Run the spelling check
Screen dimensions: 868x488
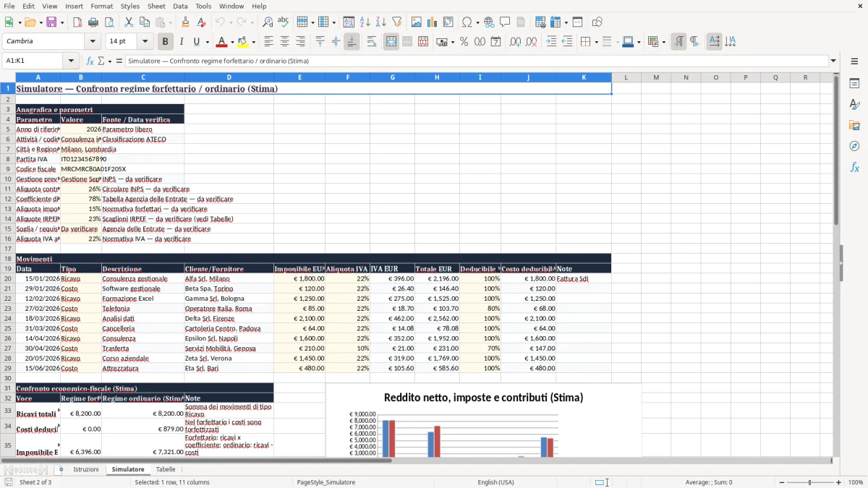(284, 22)
